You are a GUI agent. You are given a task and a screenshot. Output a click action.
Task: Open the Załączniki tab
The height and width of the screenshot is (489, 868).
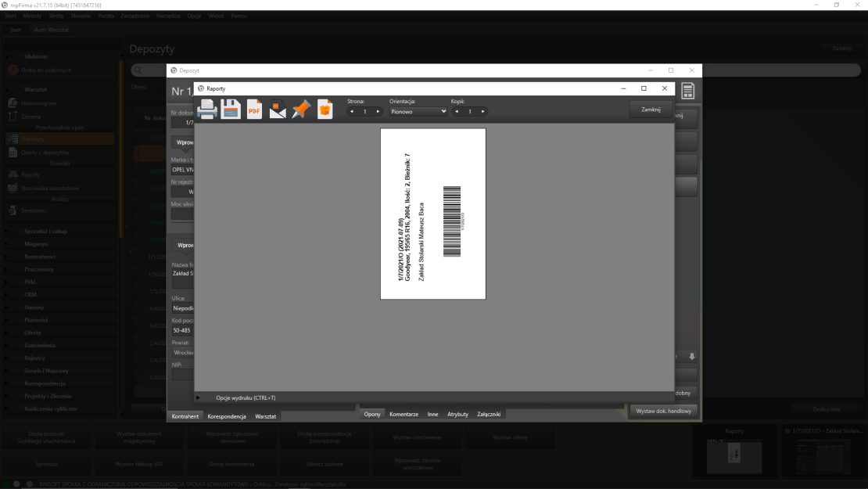489,414
